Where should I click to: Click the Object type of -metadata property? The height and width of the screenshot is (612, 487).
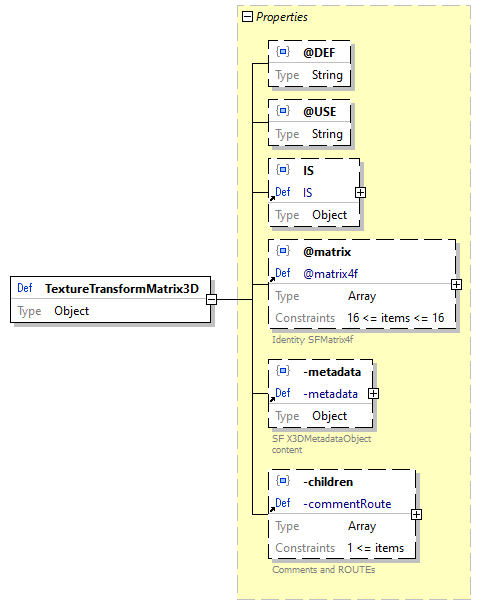pos(329,416)
